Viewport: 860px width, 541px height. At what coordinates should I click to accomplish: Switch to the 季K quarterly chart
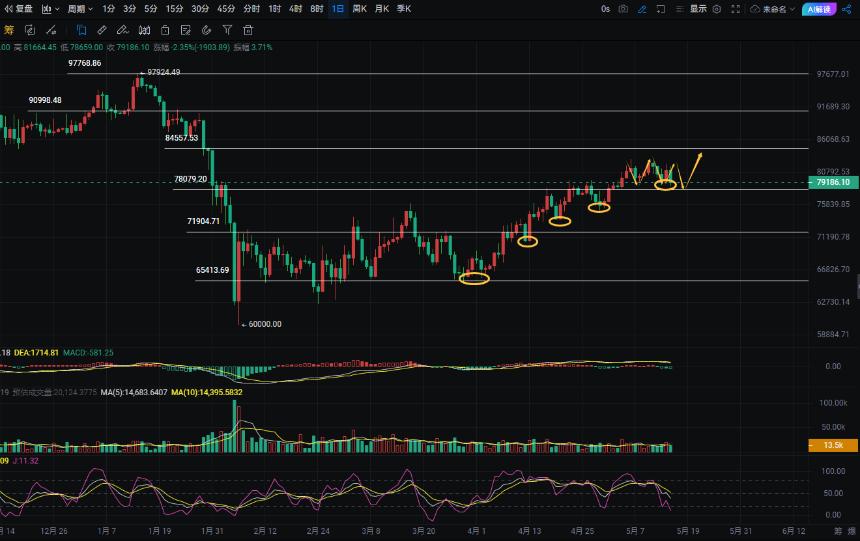pos(404,9)
